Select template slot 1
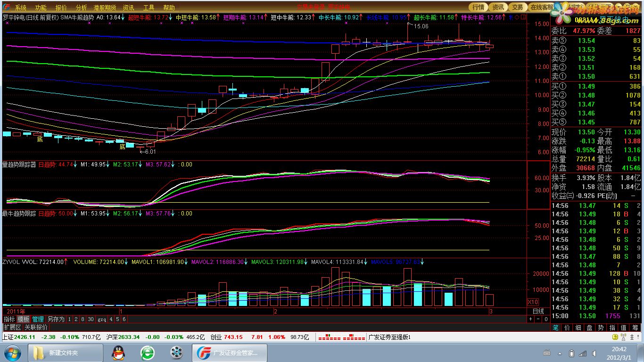This screenshot has width=644, height=362. [x=69, y=319]
